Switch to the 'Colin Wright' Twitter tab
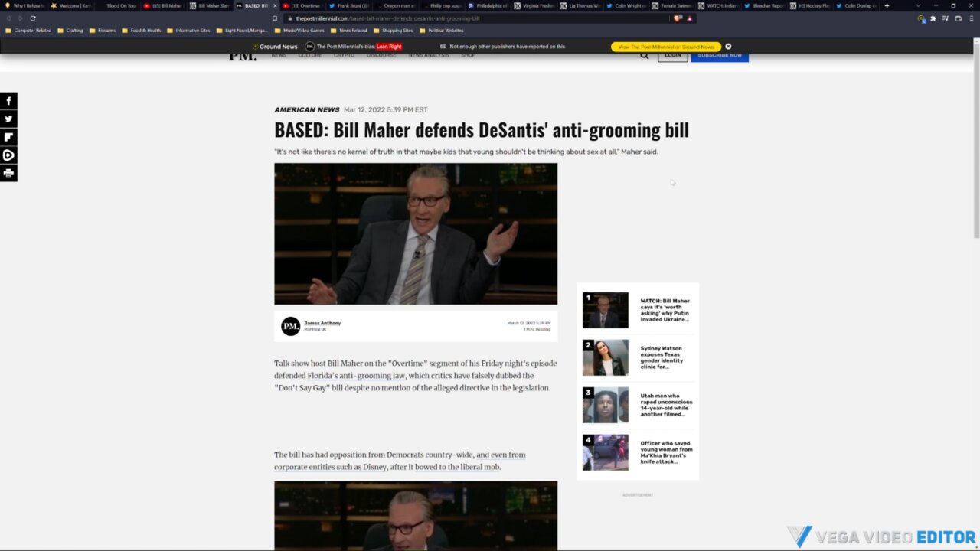This screenshot has height=551, width=980. point(627,5)
